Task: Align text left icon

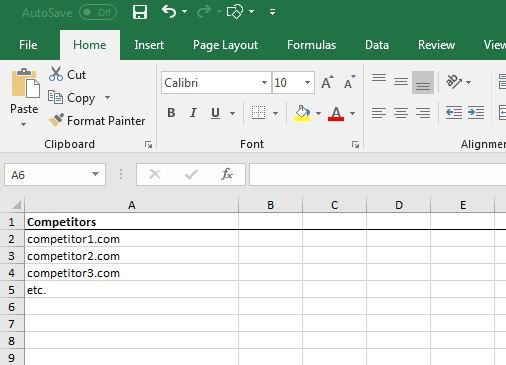Action: (379, 113)
